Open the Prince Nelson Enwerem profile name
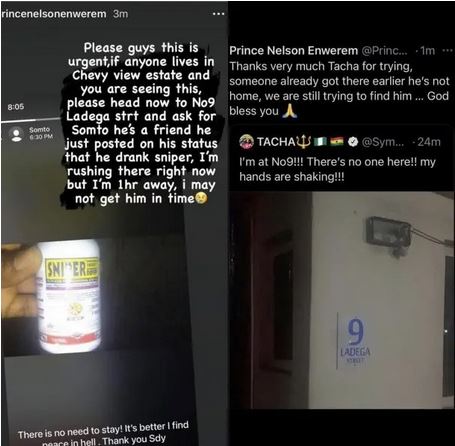This screenshot has width=455, height=446. coord(293,50)
